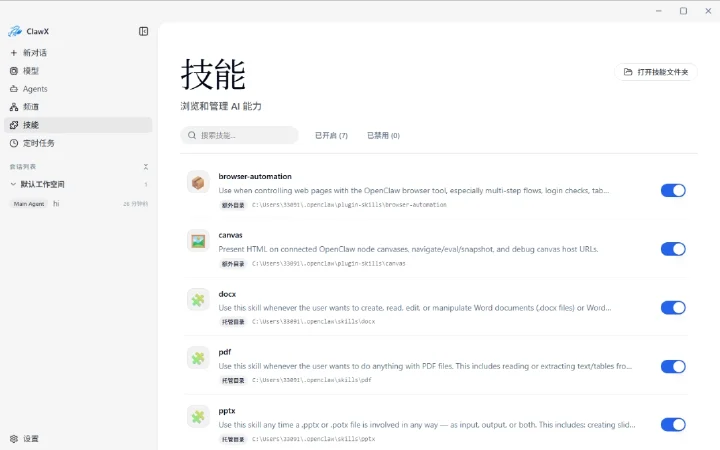Click the pptx skills path text
Image resolution: width=720 pixels, height=450 pixels.
[x=313, y=439]
